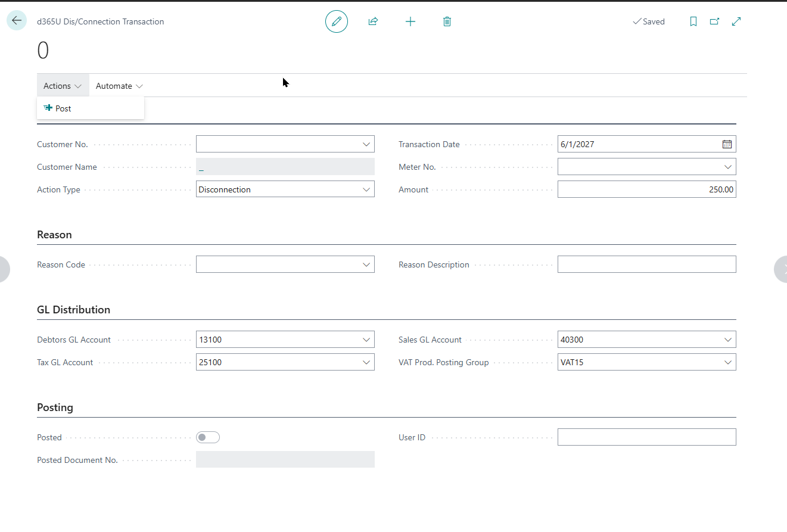Go to next record arrow
The height and width of the screenshot is (532, 787).
pyautogui.click(x=780, y=269)
